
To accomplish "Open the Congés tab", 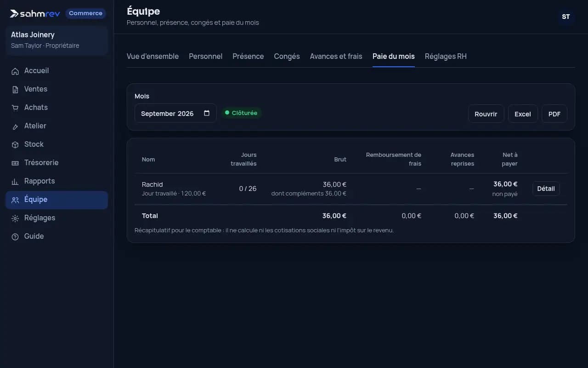I will [287, 56].
